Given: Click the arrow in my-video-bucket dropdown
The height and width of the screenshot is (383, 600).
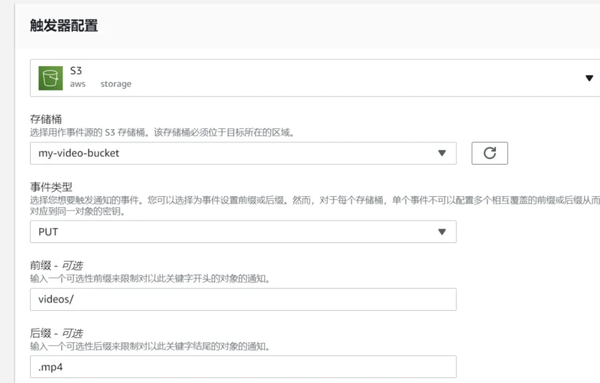Looking at the screenshot, I should coord(442,153).
